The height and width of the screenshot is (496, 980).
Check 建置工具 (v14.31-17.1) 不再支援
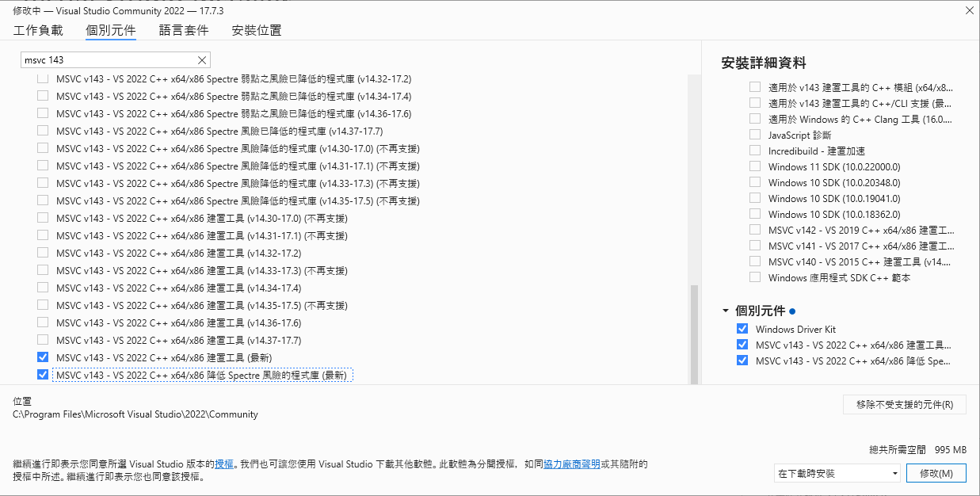(43, 236)
